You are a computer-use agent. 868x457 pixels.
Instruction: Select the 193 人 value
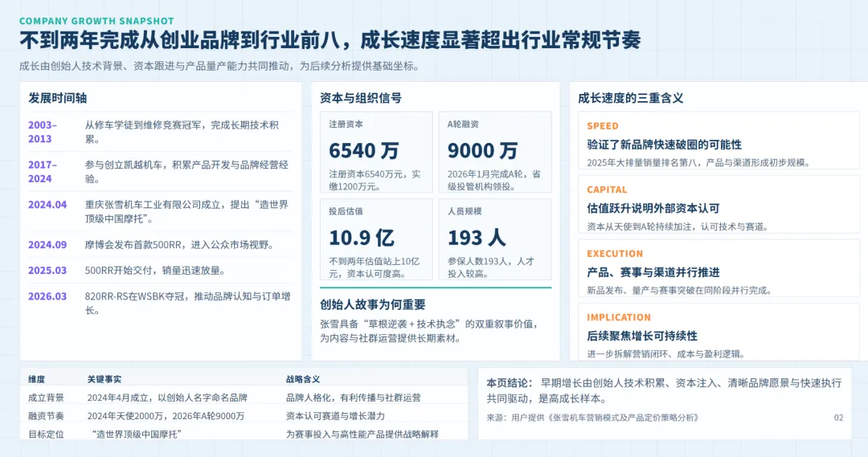[477, 238]
